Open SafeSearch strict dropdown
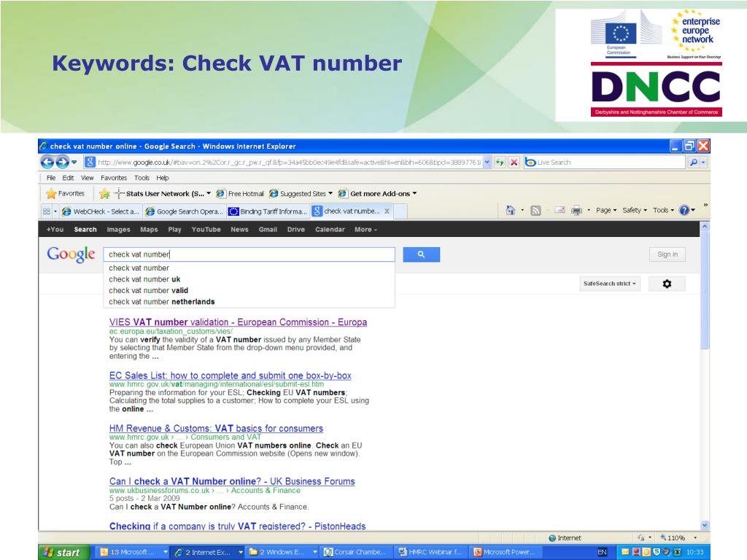This screenshot has width=747, height=560. (x=610, y=284)
